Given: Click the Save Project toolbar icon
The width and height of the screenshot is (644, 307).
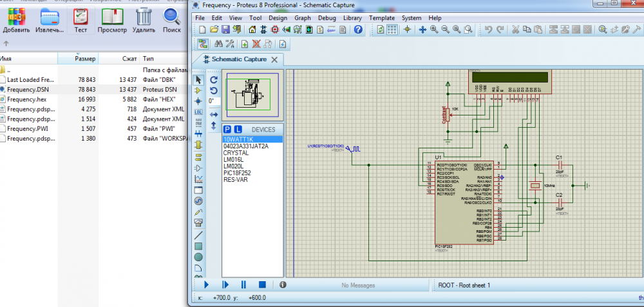Looking at the screenshot, I should pos(225,30).
